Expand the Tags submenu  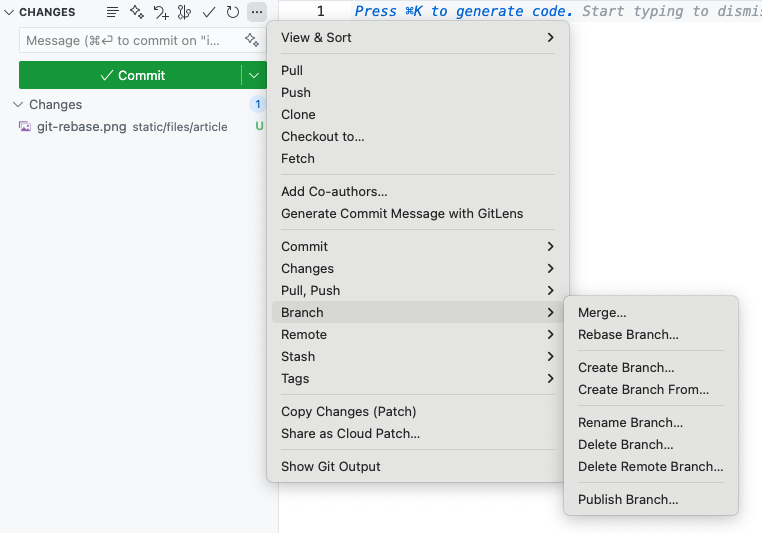click(x=418, y=378)
